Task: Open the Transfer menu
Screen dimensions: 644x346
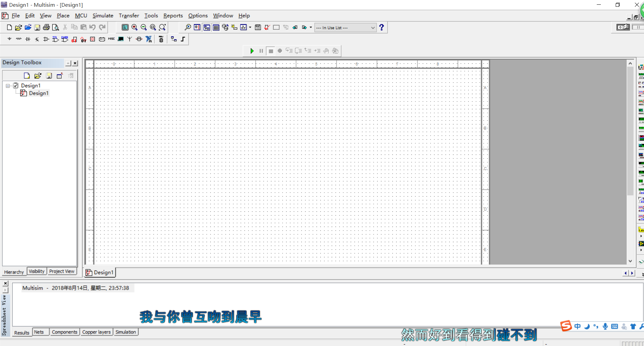Action: coord(129,16)
